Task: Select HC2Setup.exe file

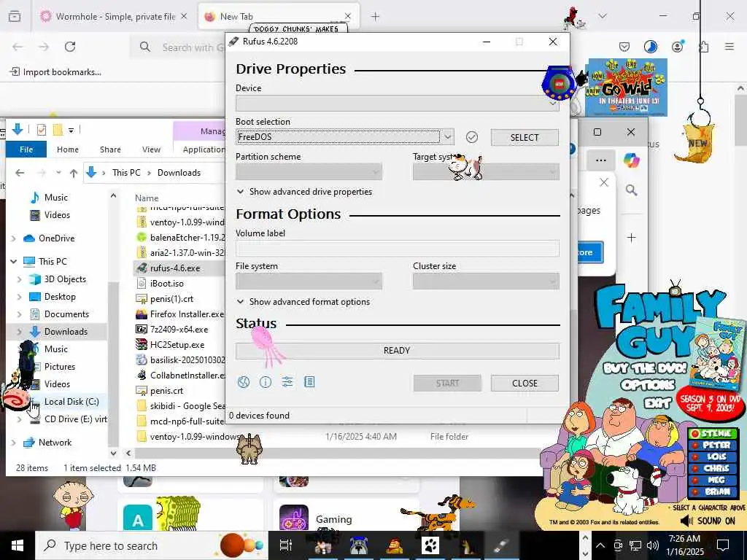Action: (x=177, y=344)
